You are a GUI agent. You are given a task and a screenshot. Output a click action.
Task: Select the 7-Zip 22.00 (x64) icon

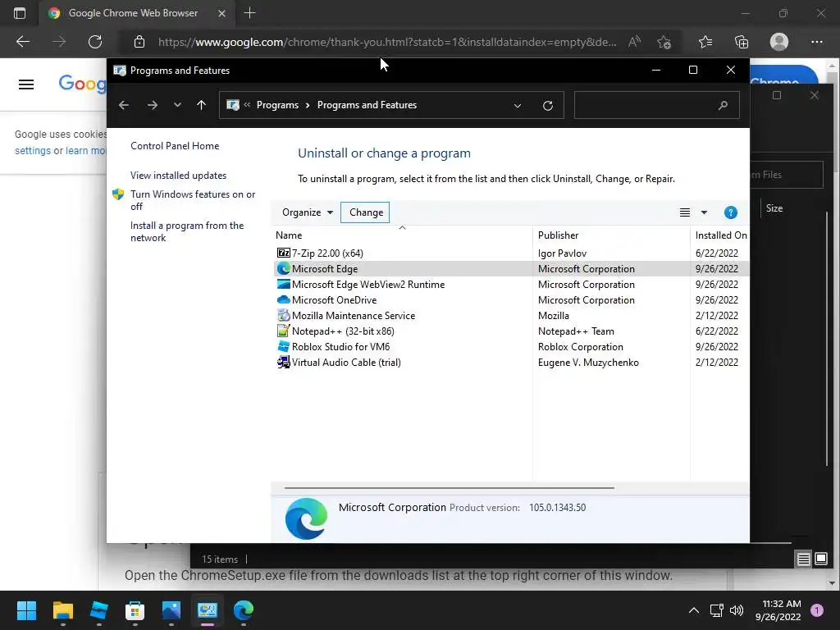(x=283, y=253)
